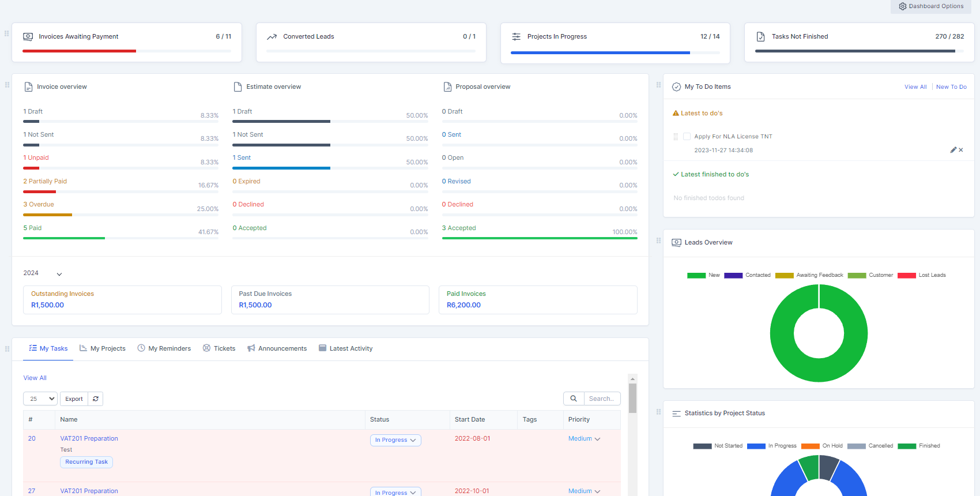Click the tasks table scrollbar up arrow
Viewport: 980px width, 496px height.
pos(632,379)
